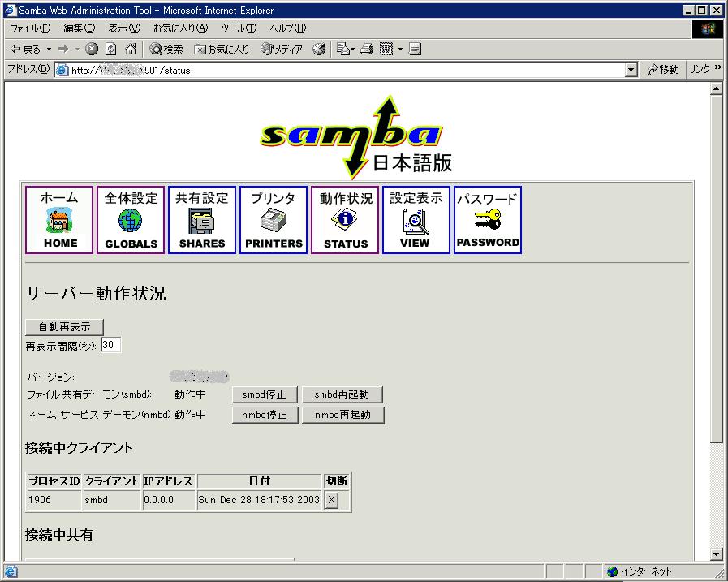Select the process ID cell 1906
Screen dimensions: 728x582
pyautogui.click(x=54, y=500)
